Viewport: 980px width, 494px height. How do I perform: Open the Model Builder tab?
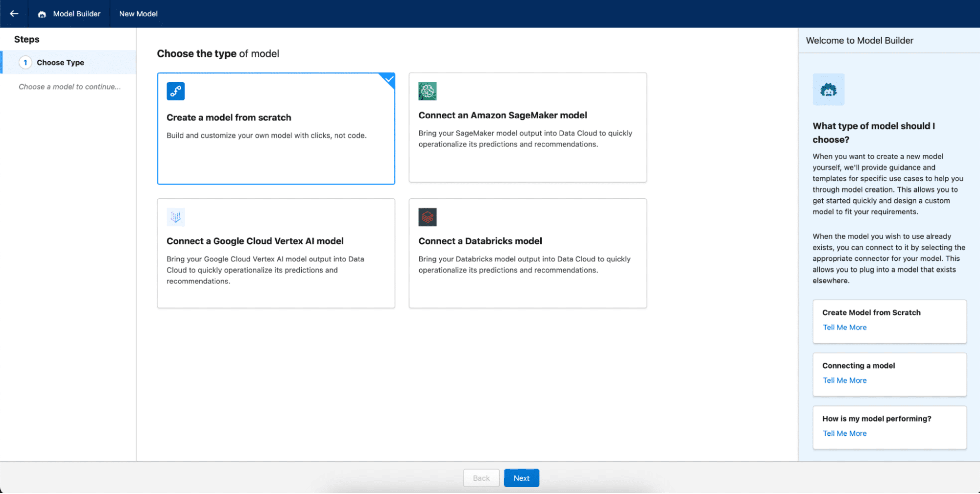point(69,14)
